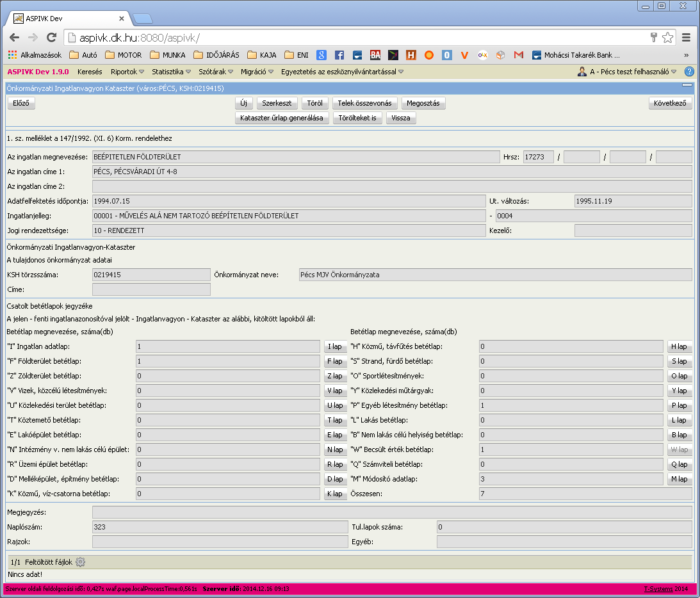The width and height of the screenshot is (700, 598).
Task: Click the KSH törzsszáma field 0219415
Action: point(151,275)
